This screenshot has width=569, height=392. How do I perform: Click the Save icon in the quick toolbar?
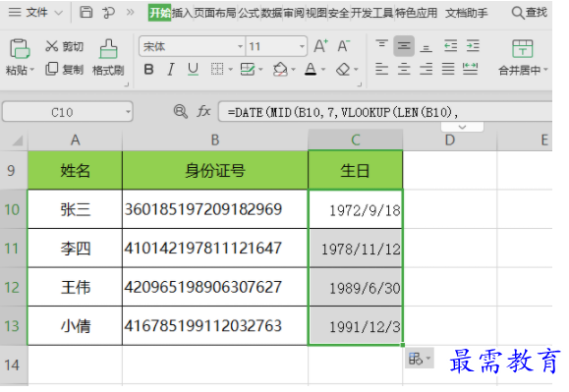86,13
